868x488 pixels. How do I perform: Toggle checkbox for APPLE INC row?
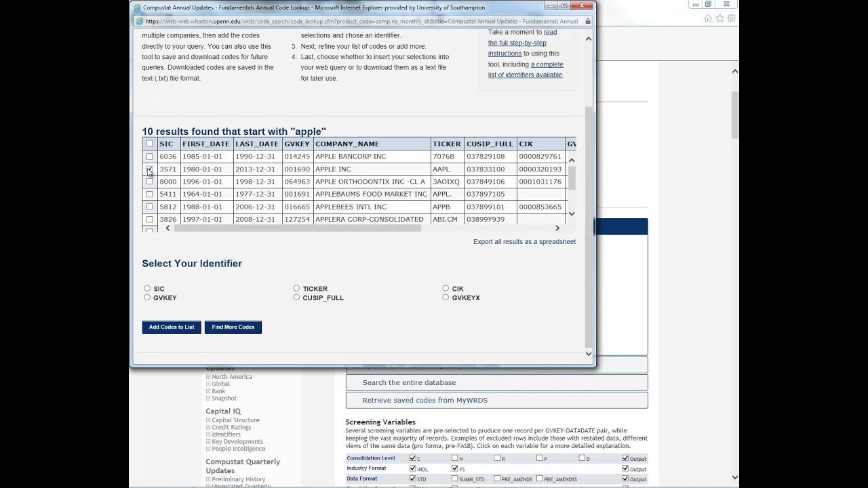(150, 169)
